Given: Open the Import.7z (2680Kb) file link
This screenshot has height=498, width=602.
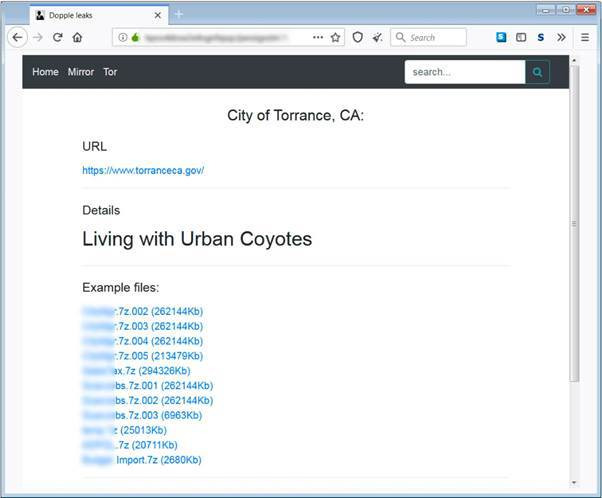Looking at the screenshot, I should tap(142, 460).
